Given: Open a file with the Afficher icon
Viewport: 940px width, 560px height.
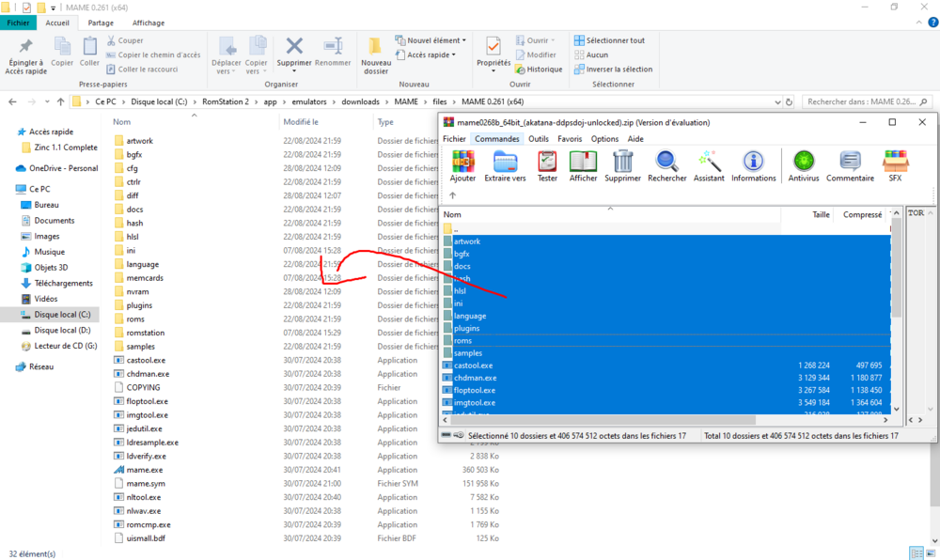Looking at the screenshot, I should [583, 162].
